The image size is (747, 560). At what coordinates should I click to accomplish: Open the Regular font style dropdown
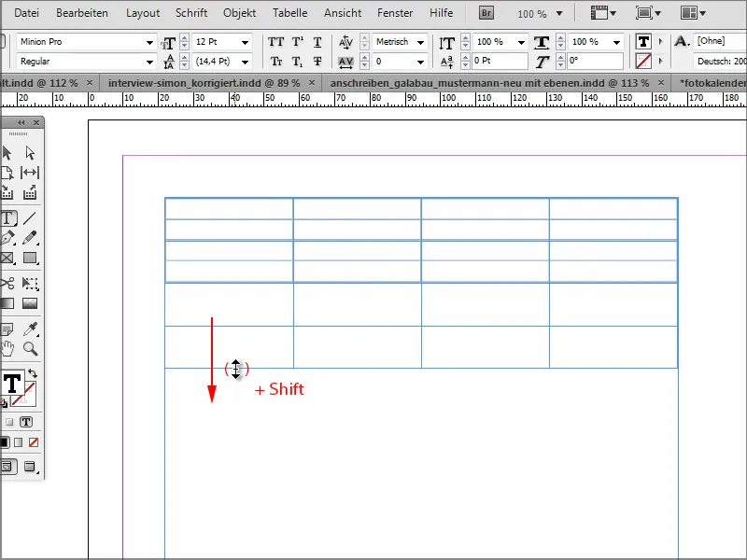point(149,62)
